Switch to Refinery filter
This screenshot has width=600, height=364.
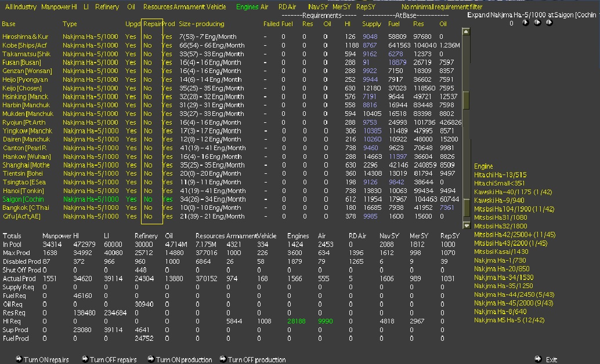click(107, 7)
